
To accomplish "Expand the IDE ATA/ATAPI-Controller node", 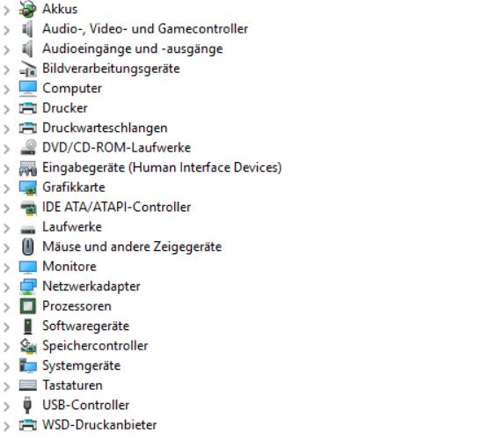I will coord(7,209).
